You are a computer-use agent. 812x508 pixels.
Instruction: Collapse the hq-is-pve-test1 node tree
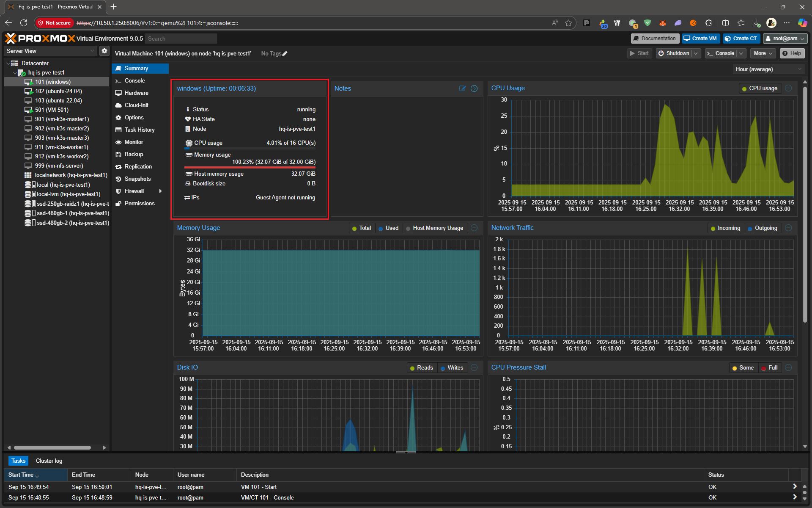tap(15, 73)
